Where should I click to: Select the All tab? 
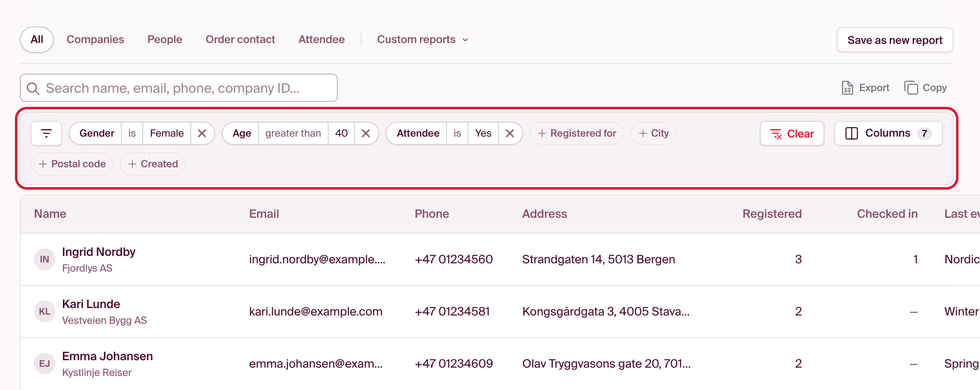37,40
